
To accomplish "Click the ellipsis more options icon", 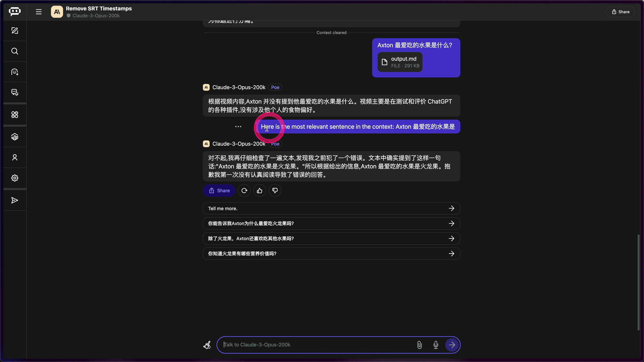I will 238,126.
